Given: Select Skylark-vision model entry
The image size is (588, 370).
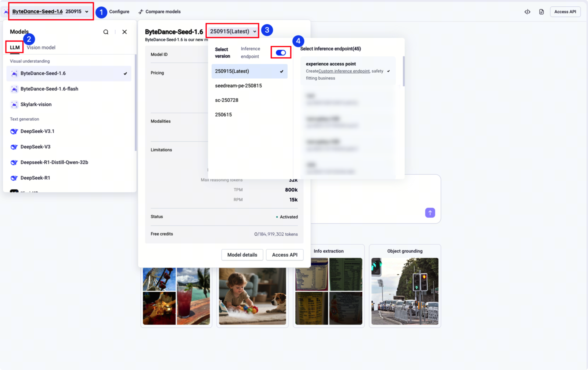Looking at the screenshot, I should click(36, 104).
